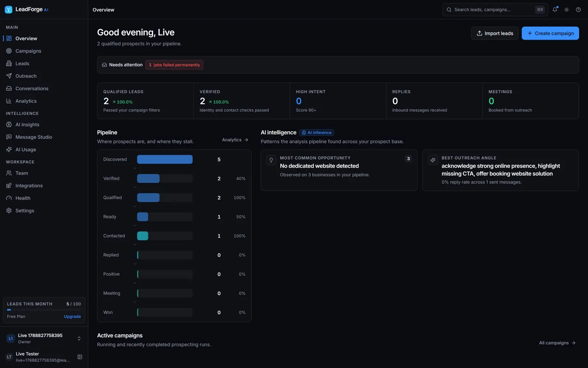Viewport: 588px width, 368px height.
Task: Click the Conversations inbox icon
Action: pos(9,88)
